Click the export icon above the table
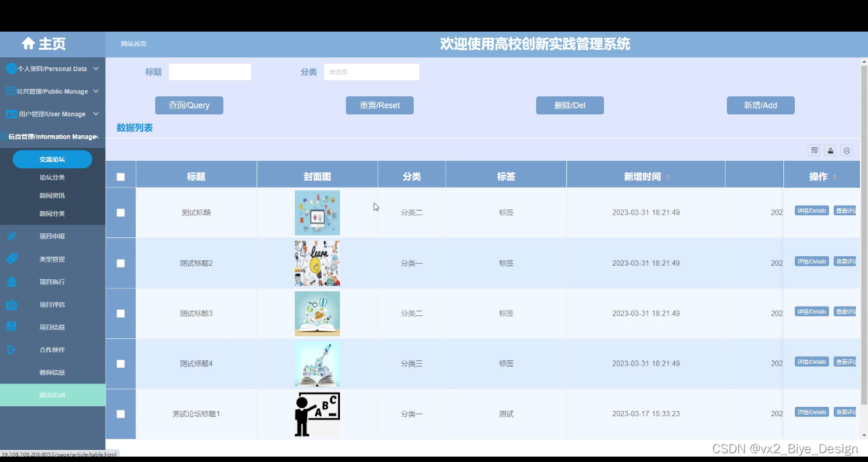868x462 pixels. coord(830,151)
